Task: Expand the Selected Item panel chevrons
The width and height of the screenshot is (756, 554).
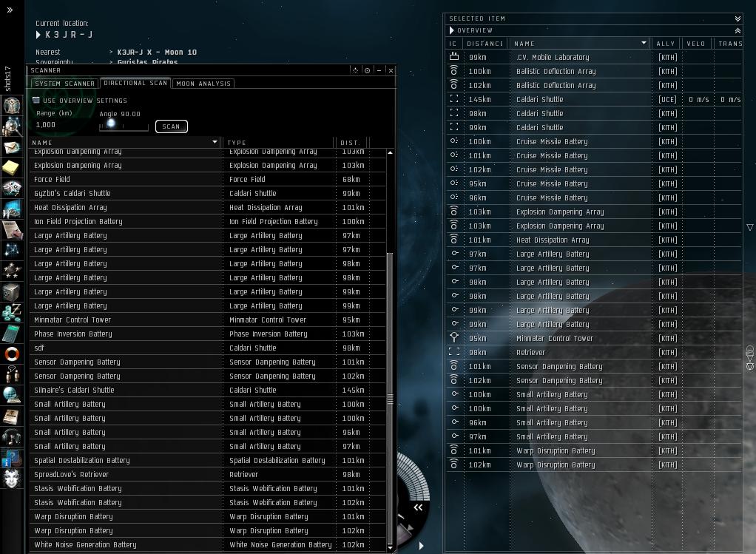Action: point(738,18)
